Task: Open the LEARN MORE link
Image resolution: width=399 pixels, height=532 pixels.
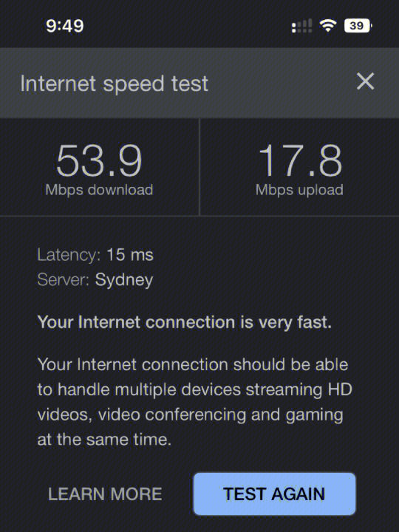Action: [x=105, y=494]
